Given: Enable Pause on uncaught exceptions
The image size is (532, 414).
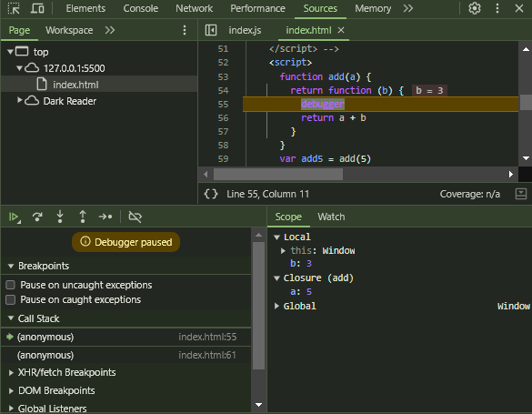Looking at the screenshot, I should pos(11,285).
